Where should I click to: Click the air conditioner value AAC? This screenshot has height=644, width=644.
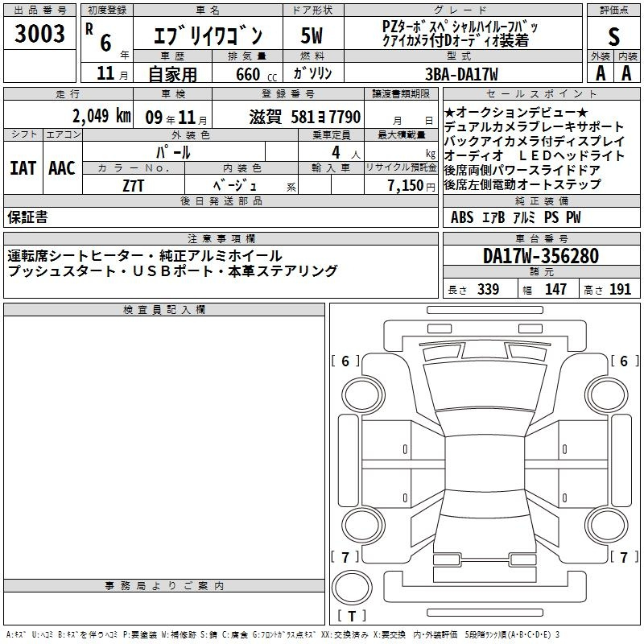pos(62,168)
